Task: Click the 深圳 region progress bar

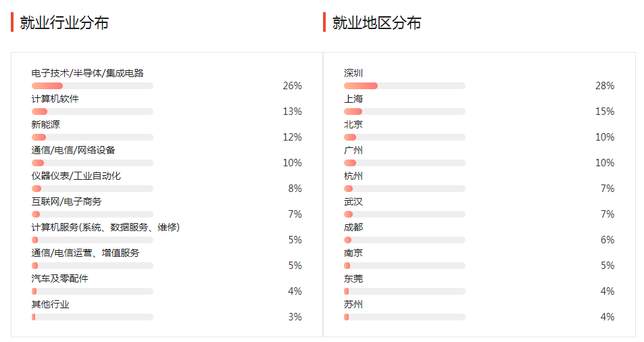Action: [x=405, y=86]
